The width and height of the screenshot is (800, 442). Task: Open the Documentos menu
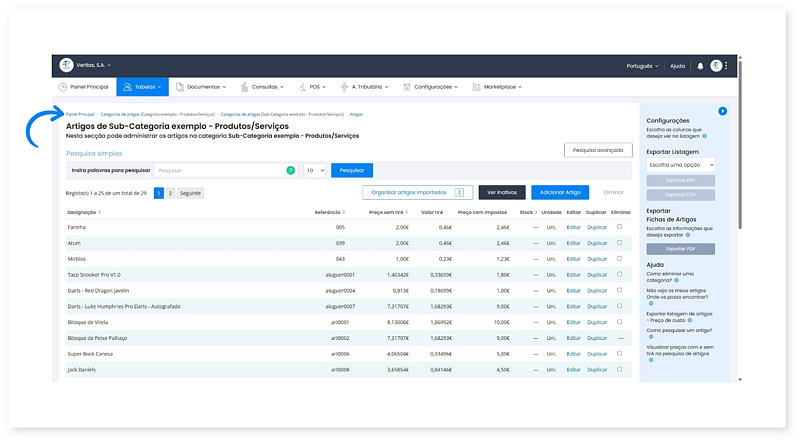(206, 87)
